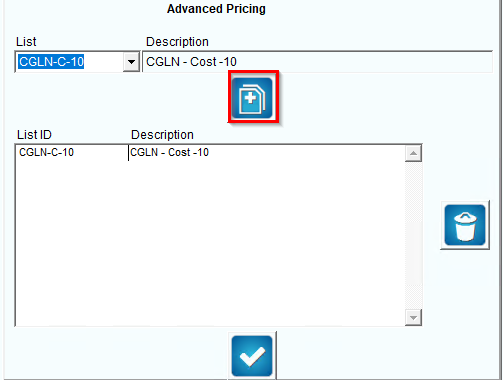Click the list scrollbar up arrow
The height and width of the screenshot is (380, 503).
pos(413,153)
